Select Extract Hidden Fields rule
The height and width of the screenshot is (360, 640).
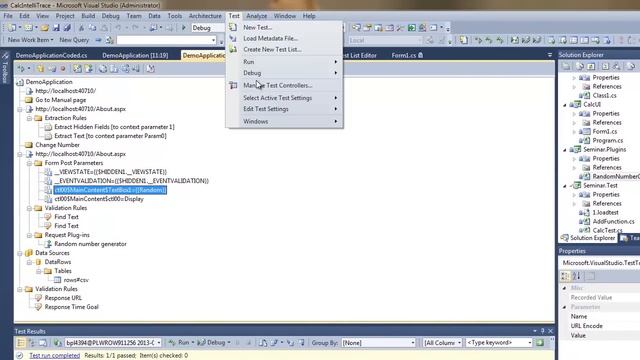pos(114,127)
